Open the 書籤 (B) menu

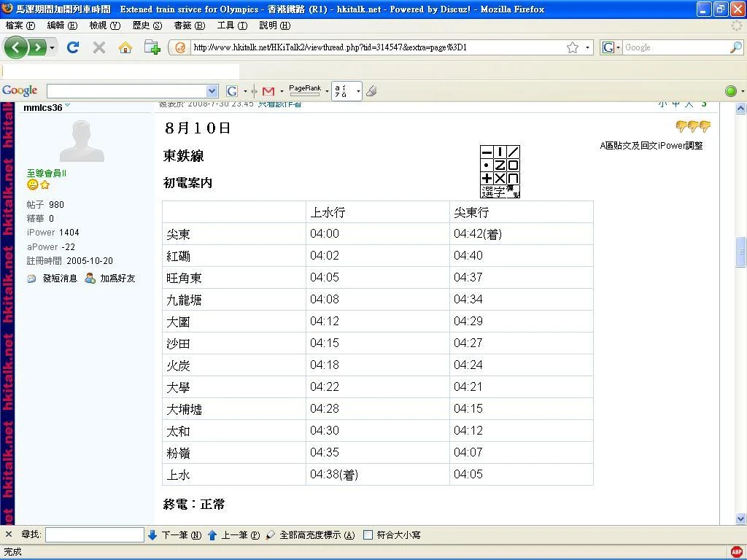(189, 26)
